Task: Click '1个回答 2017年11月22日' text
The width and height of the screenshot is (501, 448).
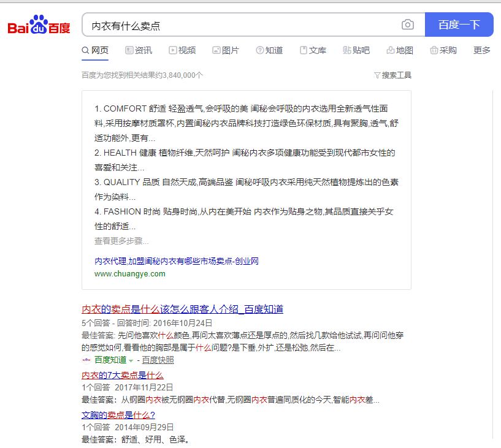Action: point(128,387)
